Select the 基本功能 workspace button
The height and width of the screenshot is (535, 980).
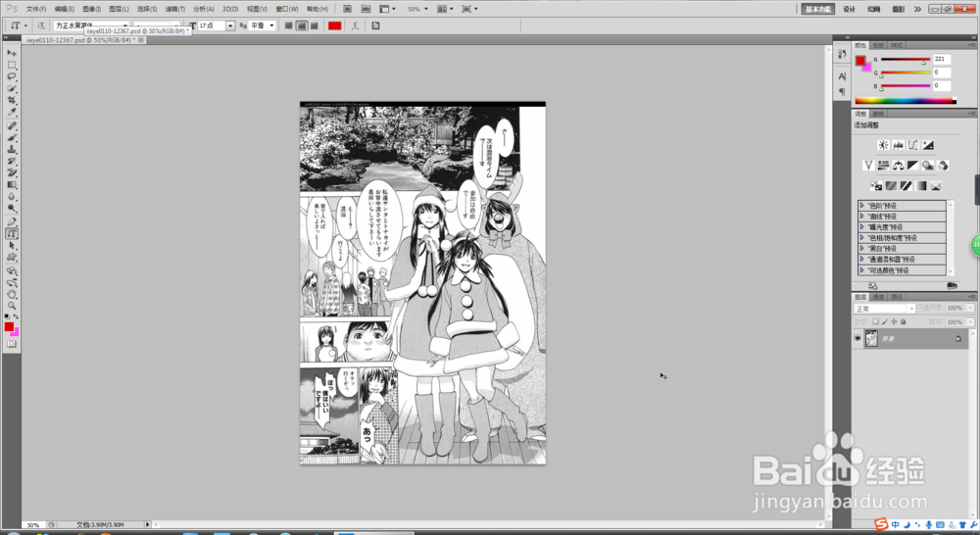click(x=818, y=10)
